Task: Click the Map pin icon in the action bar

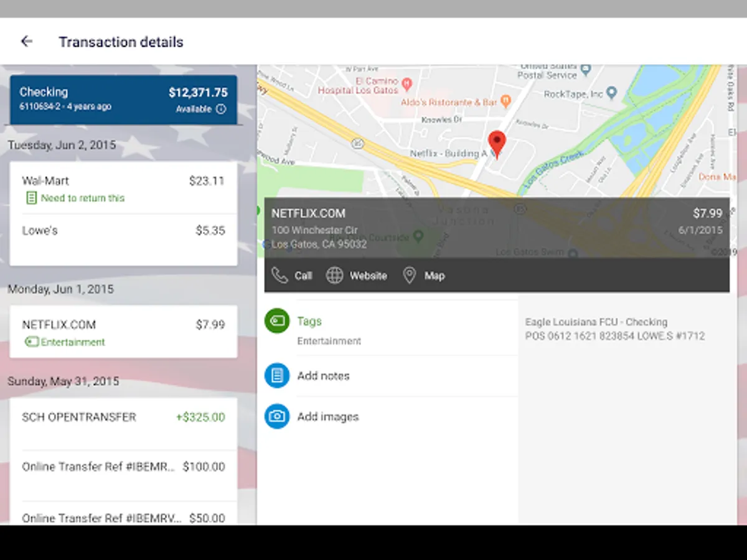Action: click(x=409, y=276)
